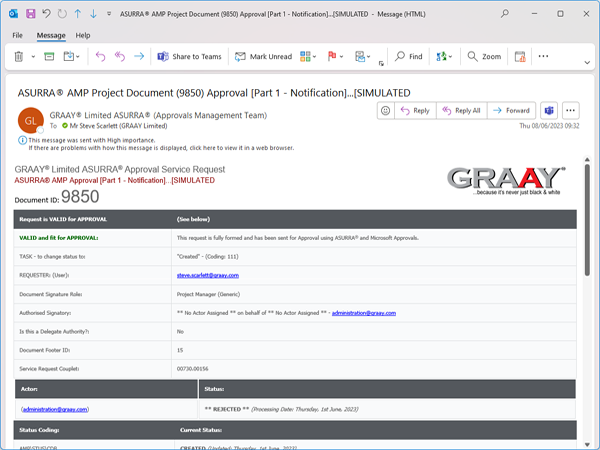This screenshot has width=600, height=450.
Task: Open the emoji reaction button
Action: 386,111
